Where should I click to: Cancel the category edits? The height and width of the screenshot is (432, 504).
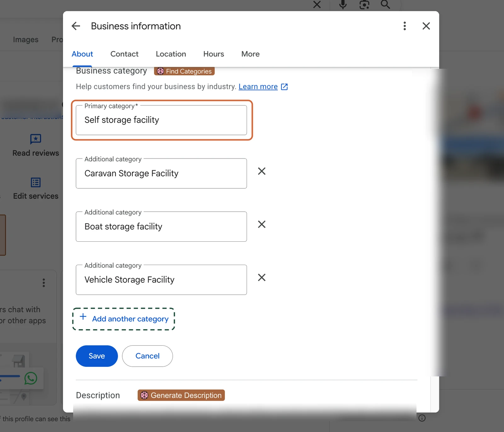147,356
